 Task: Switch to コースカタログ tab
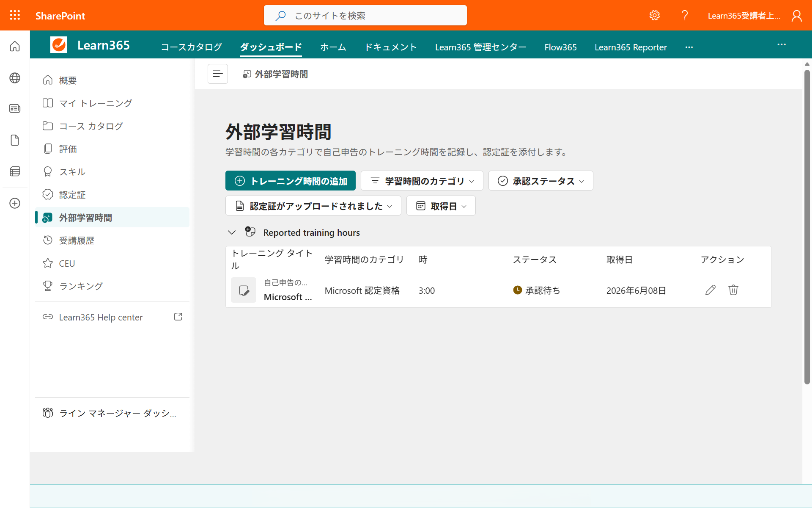click(x=191, y=47)
